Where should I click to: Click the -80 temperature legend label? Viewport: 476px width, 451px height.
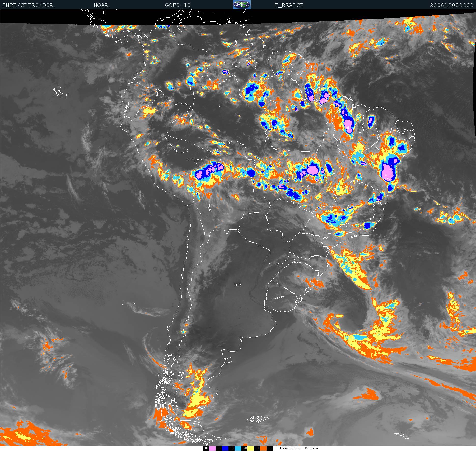[x=206, y=448]
